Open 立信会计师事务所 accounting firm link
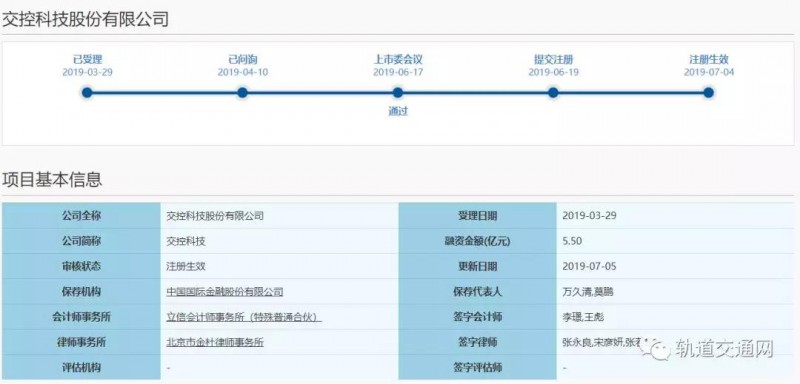 click(244, 317)
